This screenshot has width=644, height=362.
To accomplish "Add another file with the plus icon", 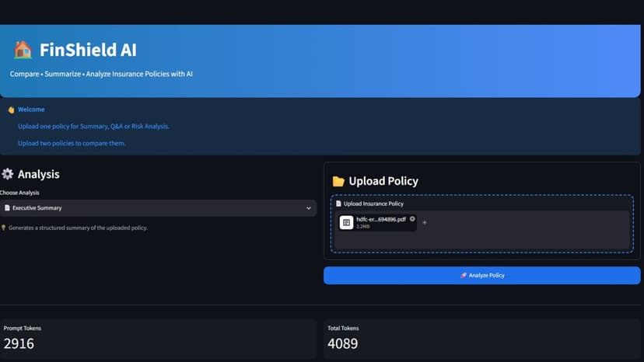I will pyautogui.click(x=425, y=222).
